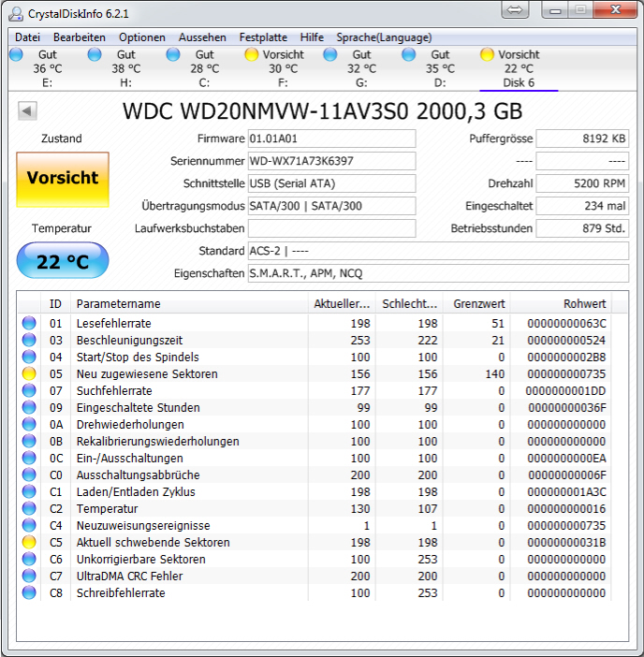Click the Firmware field 01.01A01
644x657 pixels.
point(332,139)
